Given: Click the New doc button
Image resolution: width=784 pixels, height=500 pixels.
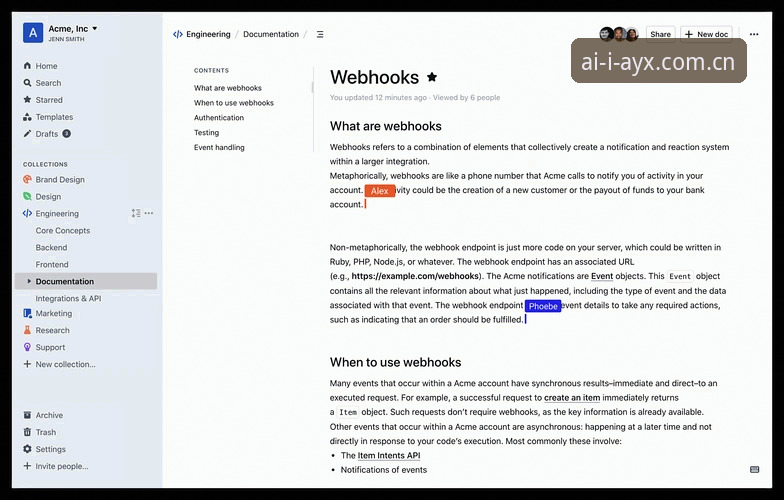Looking at the screenshot, I should point(706,34).
